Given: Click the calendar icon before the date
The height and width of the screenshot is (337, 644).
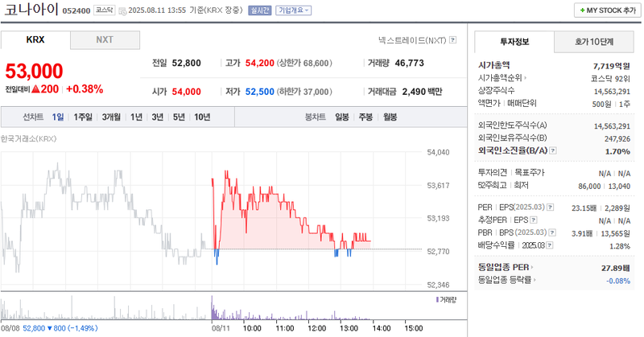Looking at the screenshot, I should pyautogui.click(x=122, y=10).
